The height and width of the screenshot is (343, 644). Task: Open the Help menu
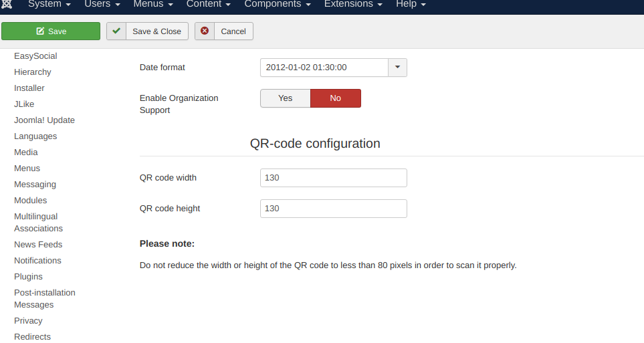tap(411, 4)
